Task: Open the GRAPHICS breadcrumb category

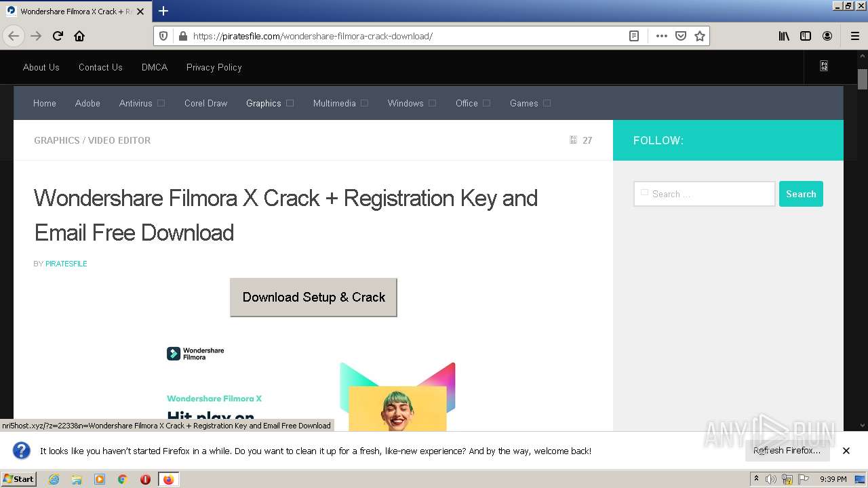Action: 57,140
